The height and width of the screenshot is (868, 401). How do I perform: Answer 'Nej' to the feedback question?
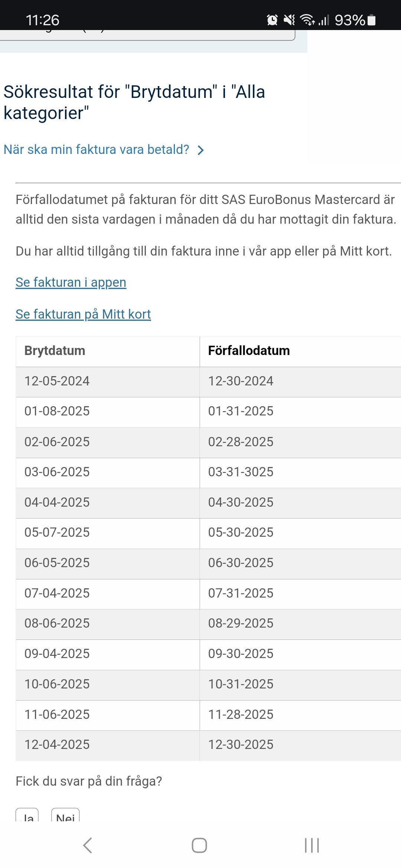click(x=65, y=816)
